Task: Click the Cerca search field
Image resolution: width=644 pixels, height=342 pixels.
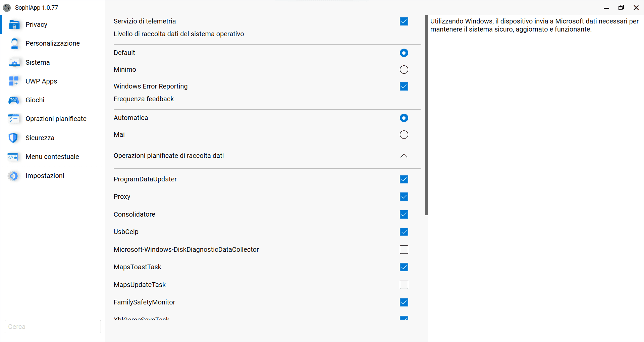Action: coord(53,326)
